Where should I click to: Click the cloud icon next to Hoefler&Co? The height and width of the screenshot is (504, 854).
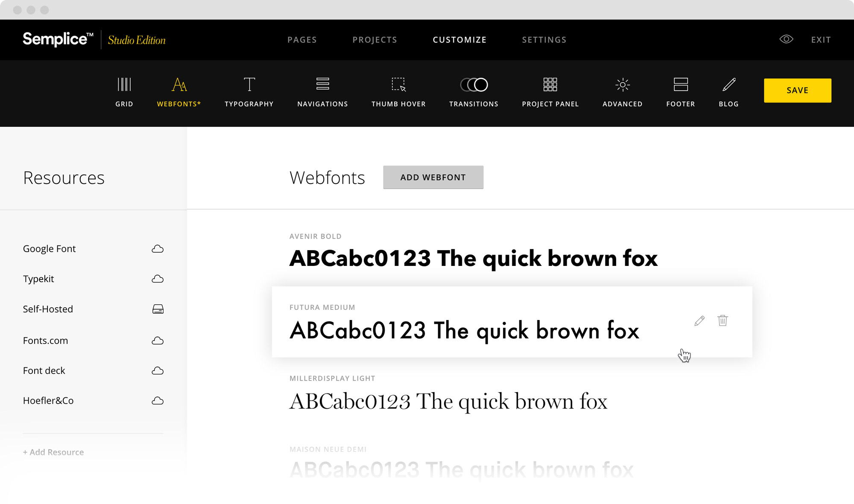(158, 401)
